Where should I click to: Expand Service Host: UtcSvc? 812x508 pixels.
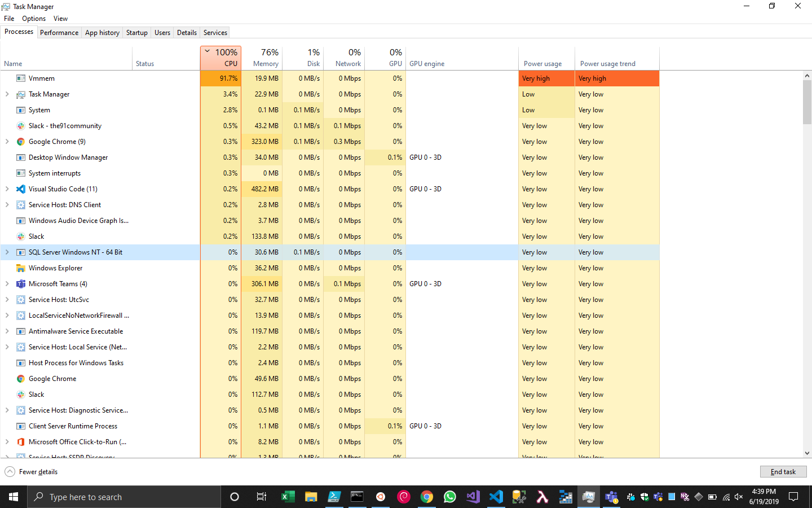point(7,300)
